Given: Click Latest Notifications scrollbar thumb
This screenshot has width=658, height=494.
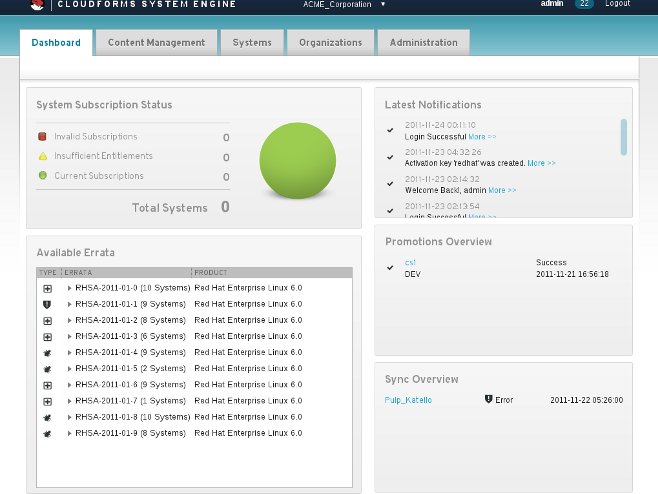Looking at the screenshot, I should [x=624, y=137].
